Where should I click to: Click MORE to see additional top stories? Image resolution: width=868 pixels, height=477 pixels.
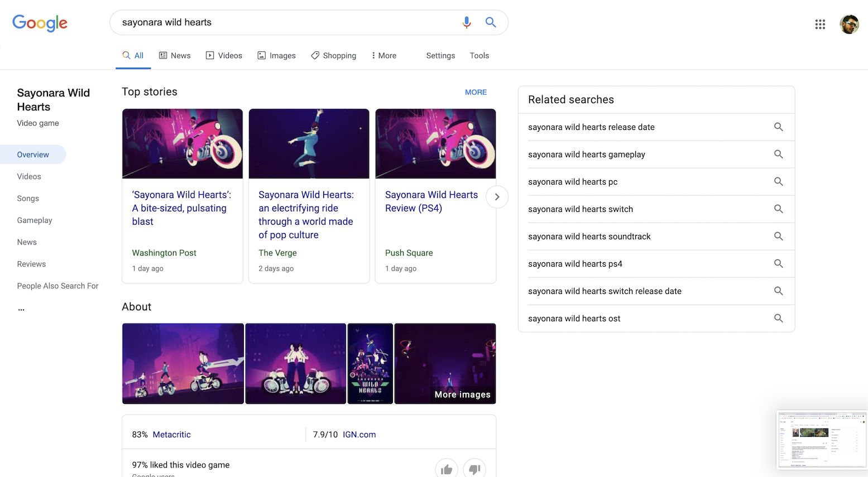(x=476, y=92)
